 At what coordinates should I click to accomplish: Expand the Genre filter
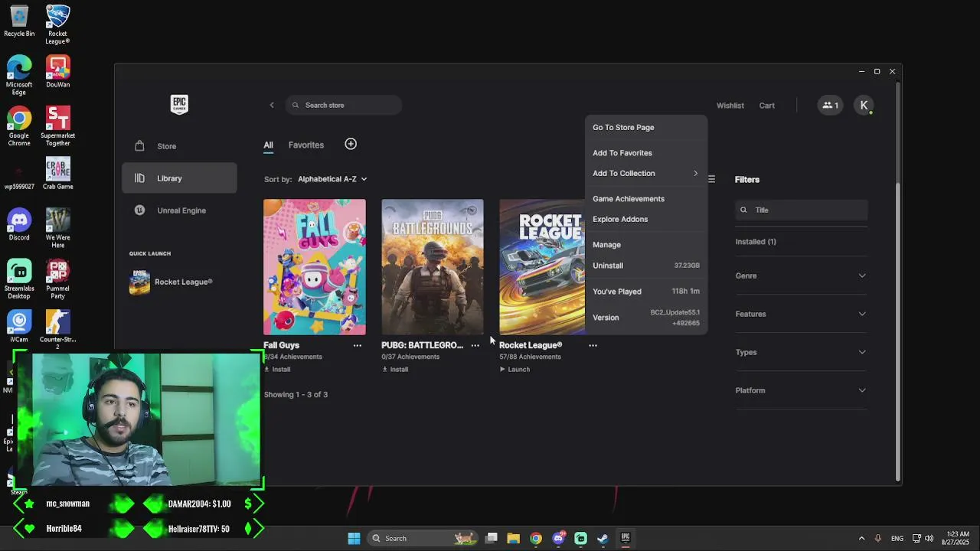point(801,275)
